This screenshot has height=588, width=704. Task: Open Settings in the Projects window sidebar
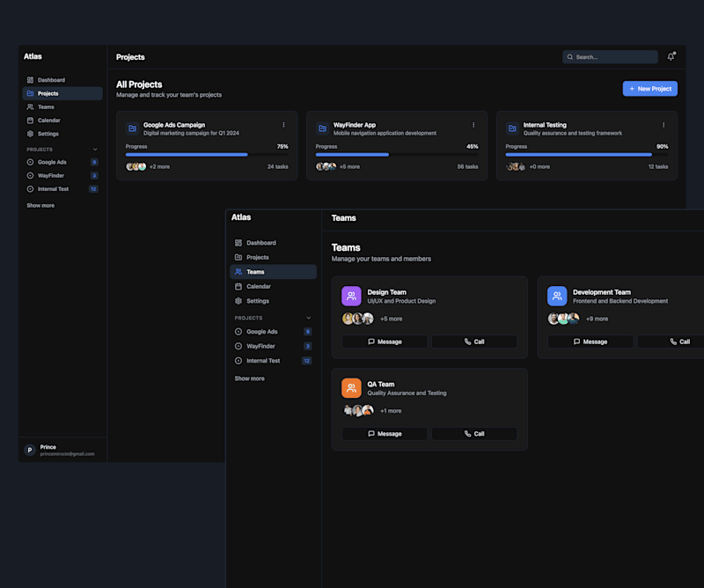tap(62, 134)
